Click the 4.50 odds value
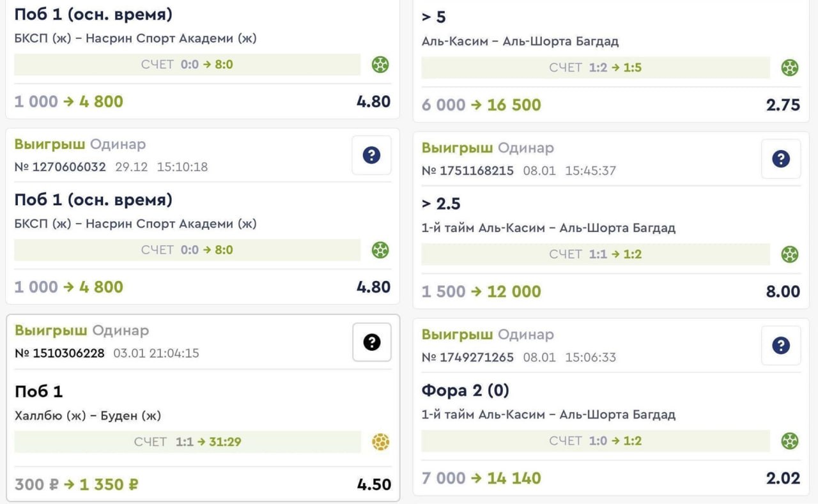Viewport: 818px width, 504px height. (374, 485)
